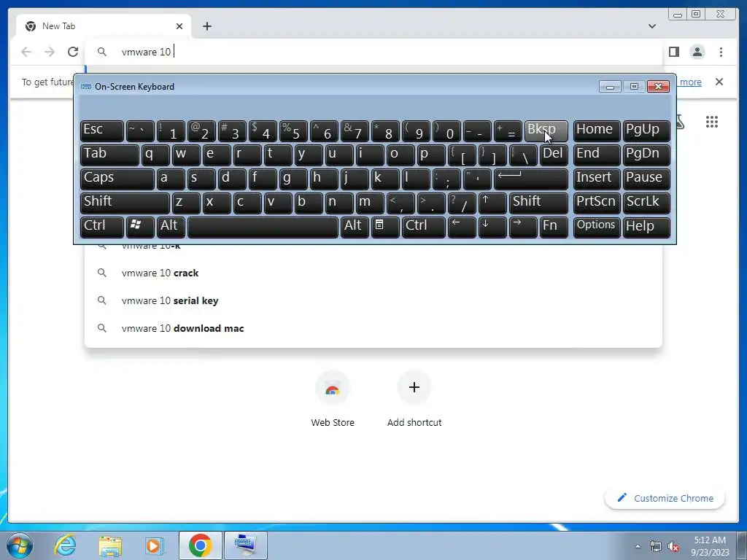Viewport: 747px width, 560px height.
Task: Toggle the right Ctrl key
Action: click(424, 227)
